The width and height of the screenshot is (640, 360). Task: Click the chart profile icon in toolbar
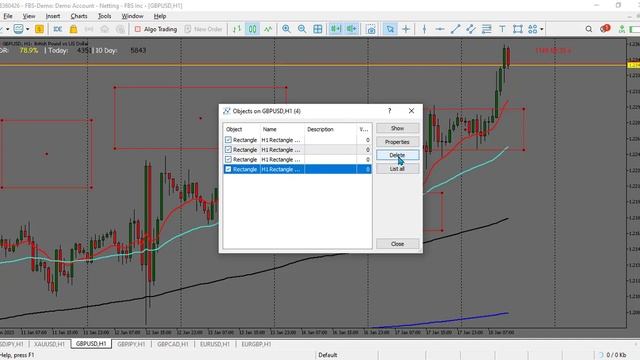click(18, 29)
